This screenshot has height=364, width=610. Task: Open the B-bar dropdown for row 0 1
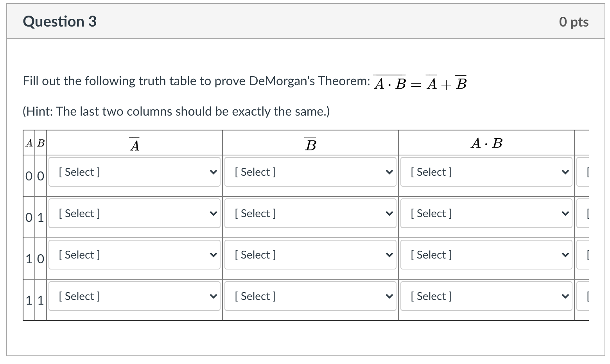coord(310,213)
